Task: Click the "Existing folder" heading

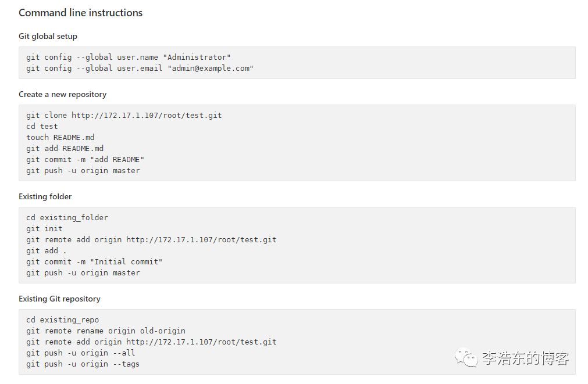Action: (x=45, y=196)
